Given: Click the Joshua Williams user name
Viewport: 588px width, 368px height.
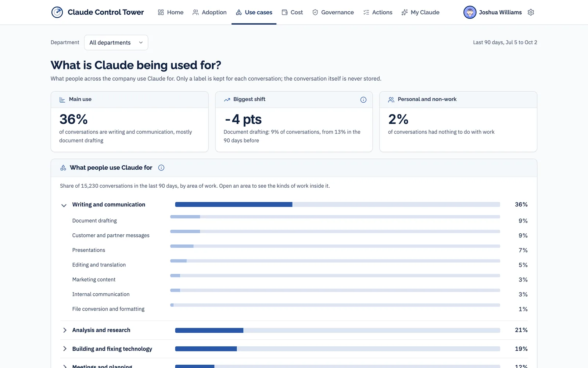Looking at the screenshot, I should tap(500, 12).
